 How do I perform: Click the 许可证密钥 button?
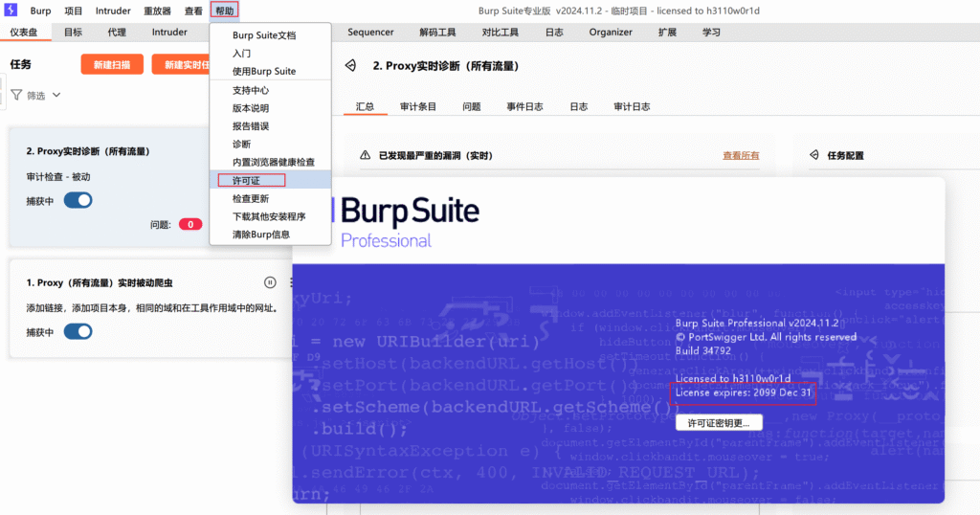click(719, 423)
